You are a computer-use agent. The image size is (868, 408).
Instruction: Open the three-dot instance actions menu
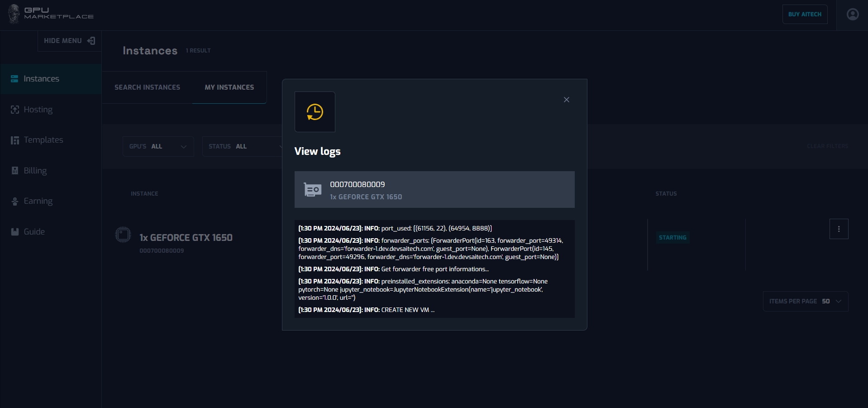[x=839, y=229]
